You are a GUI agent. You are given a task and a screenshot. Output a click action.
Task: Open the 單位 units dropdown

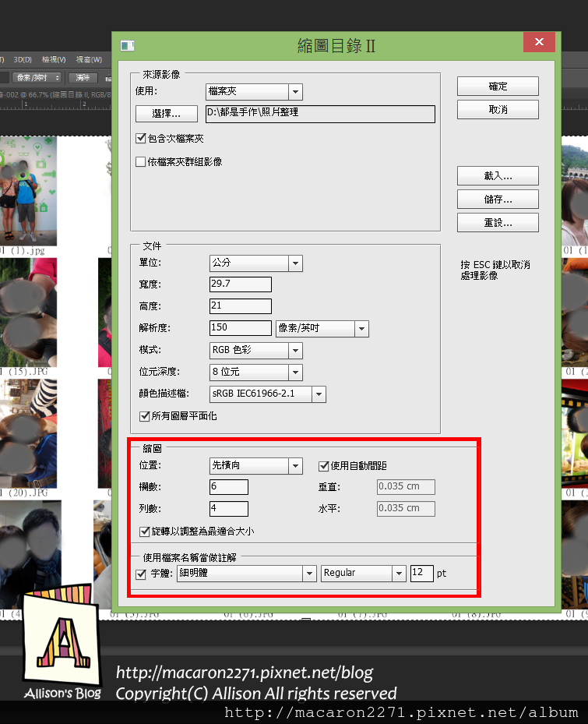point(255,263)
